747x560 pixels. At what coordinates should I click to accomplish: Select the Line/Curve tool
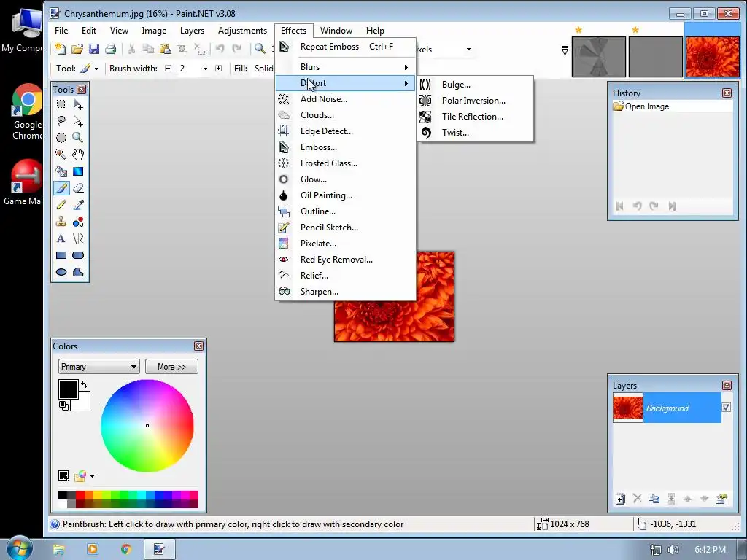[x=78, y=238]
